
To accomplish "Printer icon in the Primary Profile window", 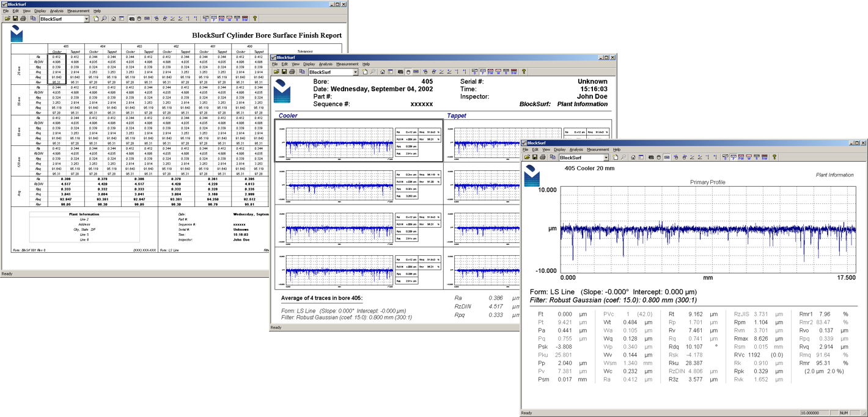I will (x=543, y=158).
